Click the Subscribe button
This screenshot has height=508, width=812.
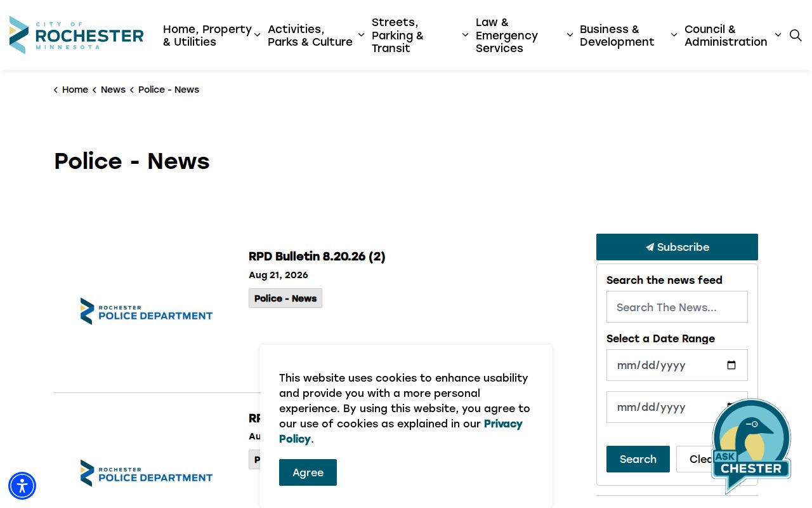[677, 247]
